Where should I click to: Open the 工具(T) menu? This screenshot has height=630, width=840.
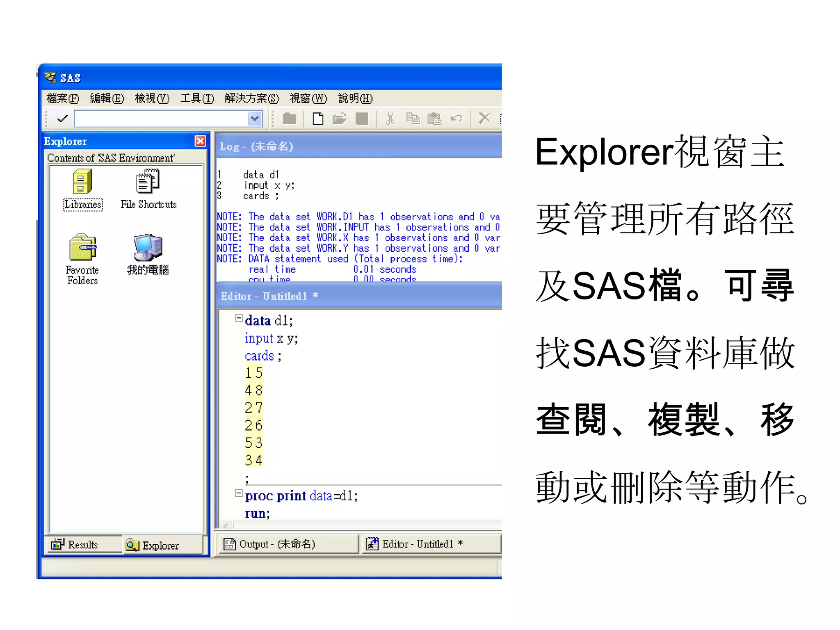tap(197, 98)
